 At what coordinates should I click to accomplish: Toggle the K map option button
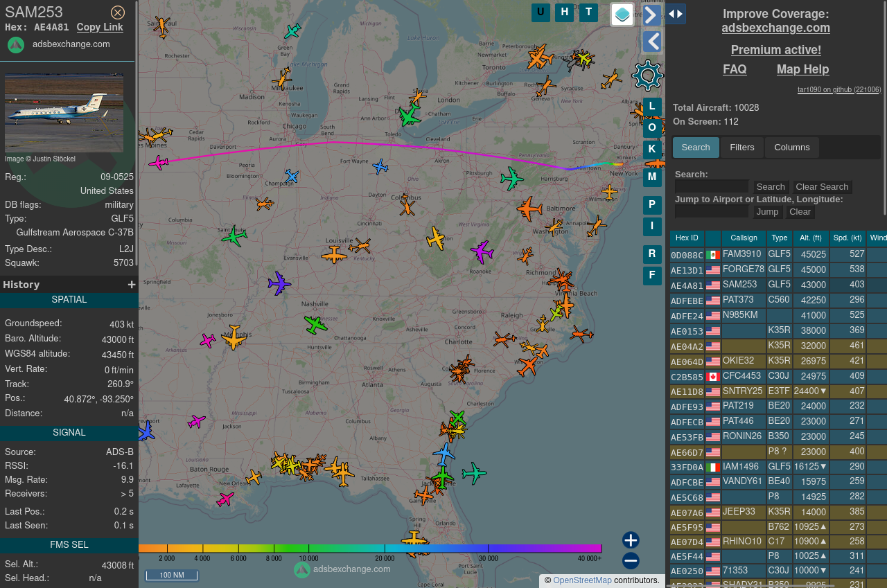tap(652, 150)
